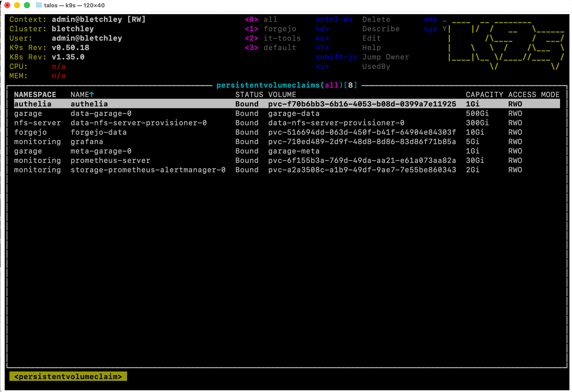Click the K9s Rev v0.50.18 value
Viewport: 572px width, 392px height.
pos(70,48)
